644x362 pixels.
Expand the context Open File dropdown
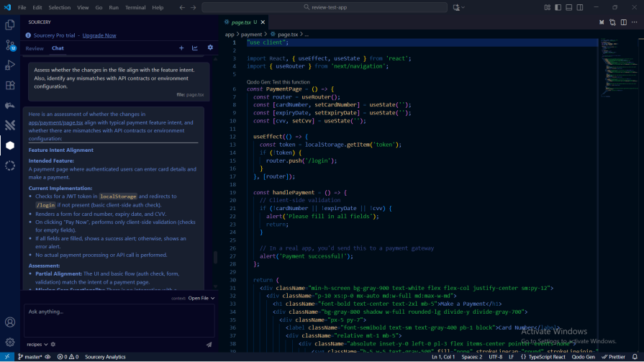click(201, 298)
